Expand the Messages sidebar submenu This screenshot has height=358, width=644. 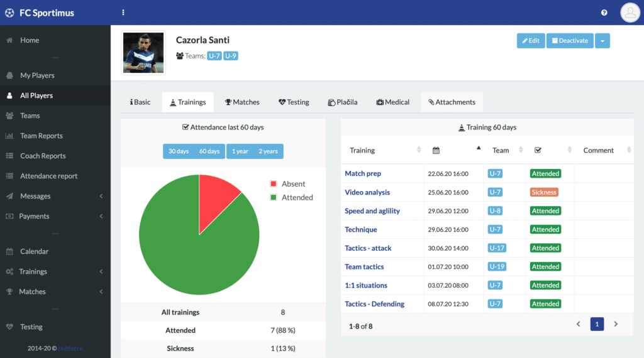55,196
